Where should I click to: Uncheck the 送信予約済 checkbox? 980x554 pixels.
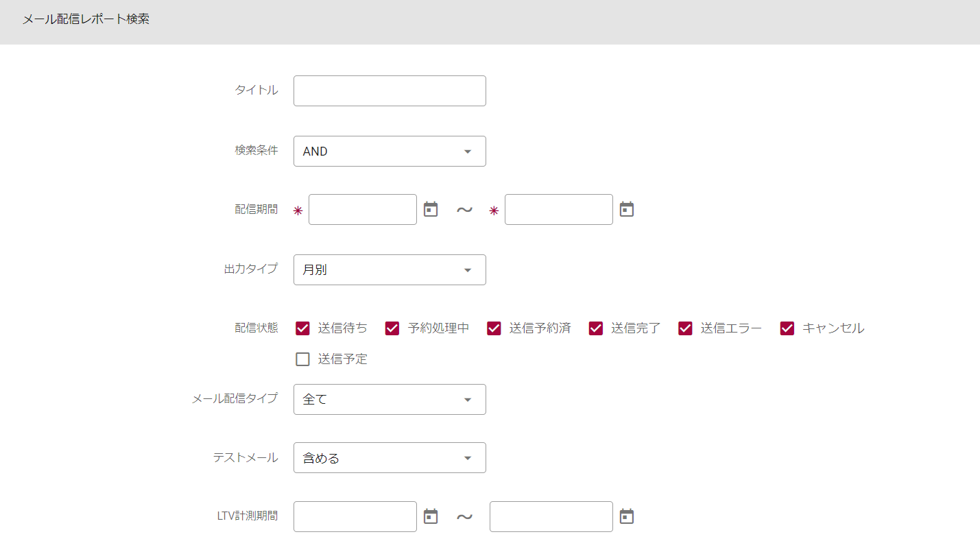point(494,328)
